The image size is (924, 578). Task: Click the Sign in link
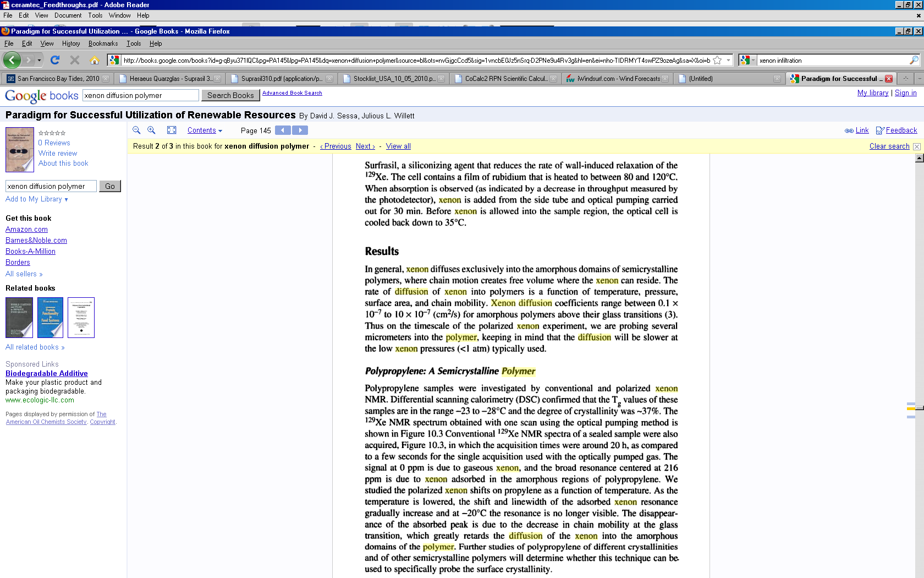click(x=906, y=93)
